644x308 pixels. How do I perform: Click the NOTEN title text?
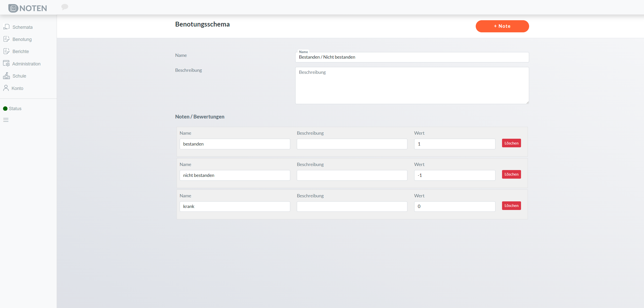click(33, 8)
